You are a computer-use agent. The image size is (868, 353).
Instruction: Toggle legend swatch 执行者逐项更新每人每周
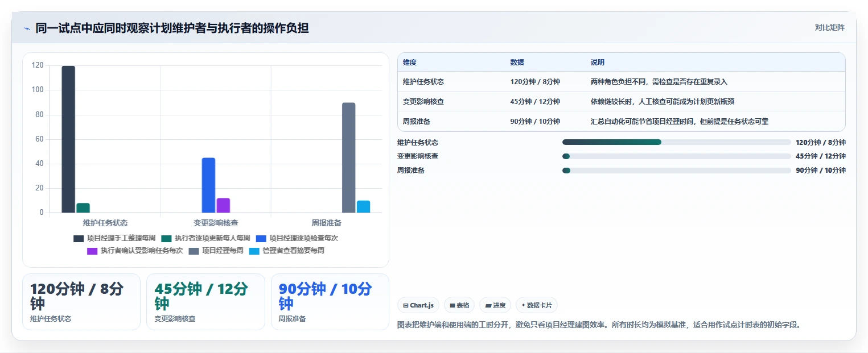click(x=166, y=238)
